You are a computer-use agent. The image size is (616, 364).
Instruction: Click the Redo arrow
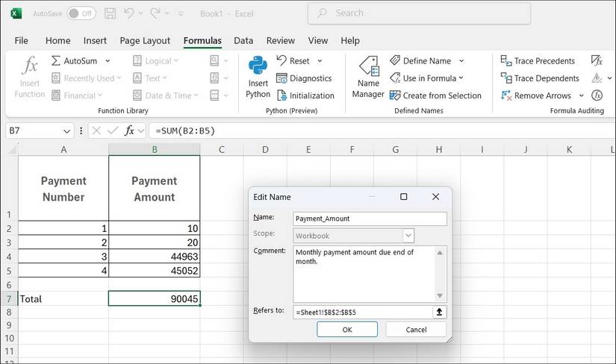pos(155,13)
